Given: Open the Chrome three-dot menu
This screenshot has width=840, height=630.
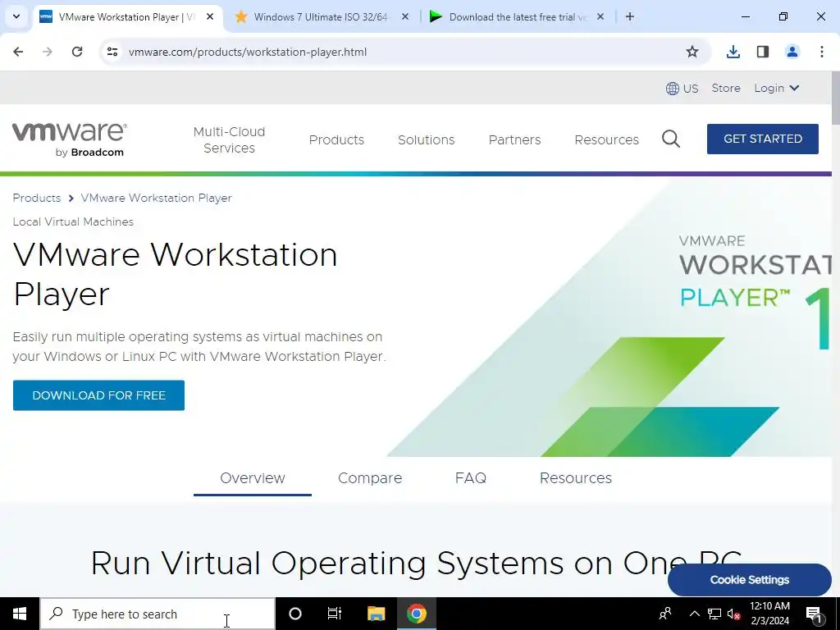Looking at the screenshot, I should click(822, 52).
